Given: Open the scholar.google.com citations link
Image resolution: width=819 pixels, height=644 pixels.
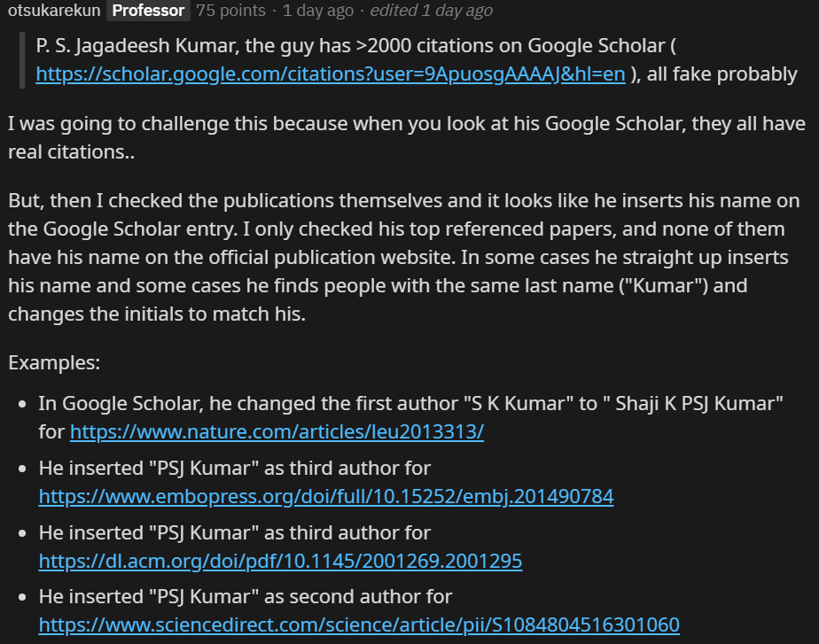Looking at the screenshot, I should coord(330,74).
